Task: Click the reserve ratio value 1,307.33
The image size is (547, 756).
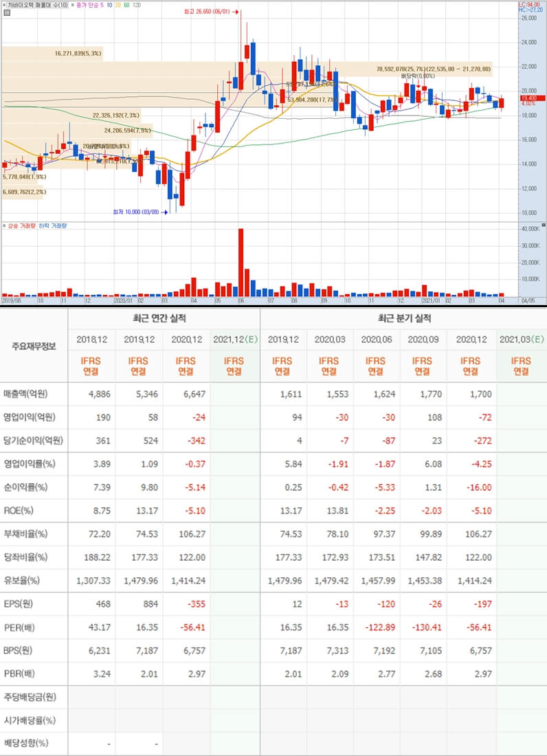Action: [x=93, y=581]
